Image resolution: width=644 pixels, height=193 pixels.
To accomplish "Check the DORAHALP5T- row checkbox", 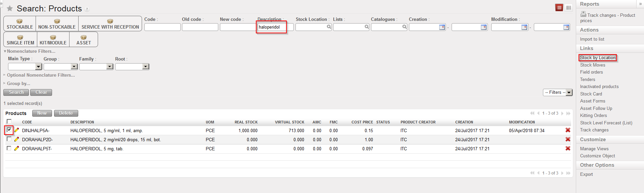I will pyautogui.click(x=9, y=148).
